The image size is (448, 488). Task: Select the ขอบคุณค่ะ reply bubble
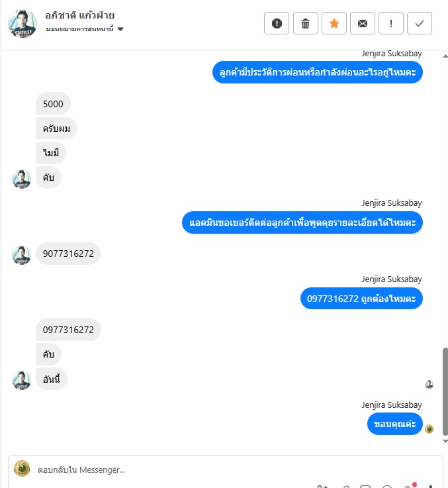395,424
